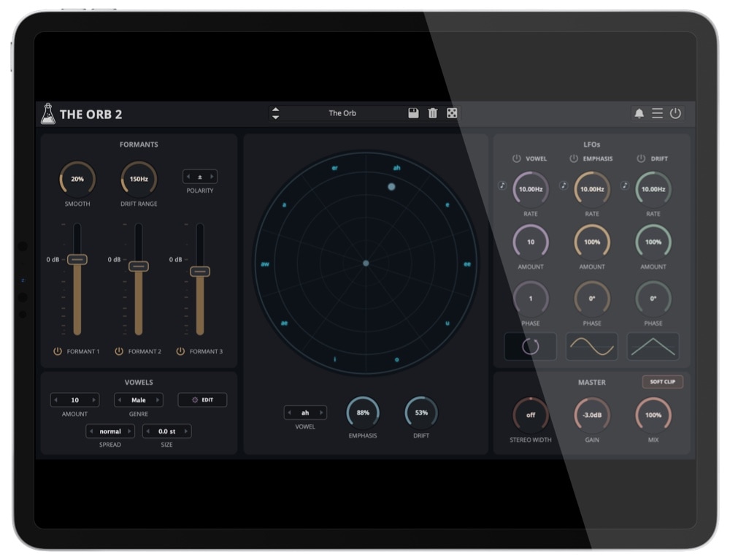Click Genre Male previous arrow
The height and width of the screenshot is (560, 730).
click(x=120, y=400)
